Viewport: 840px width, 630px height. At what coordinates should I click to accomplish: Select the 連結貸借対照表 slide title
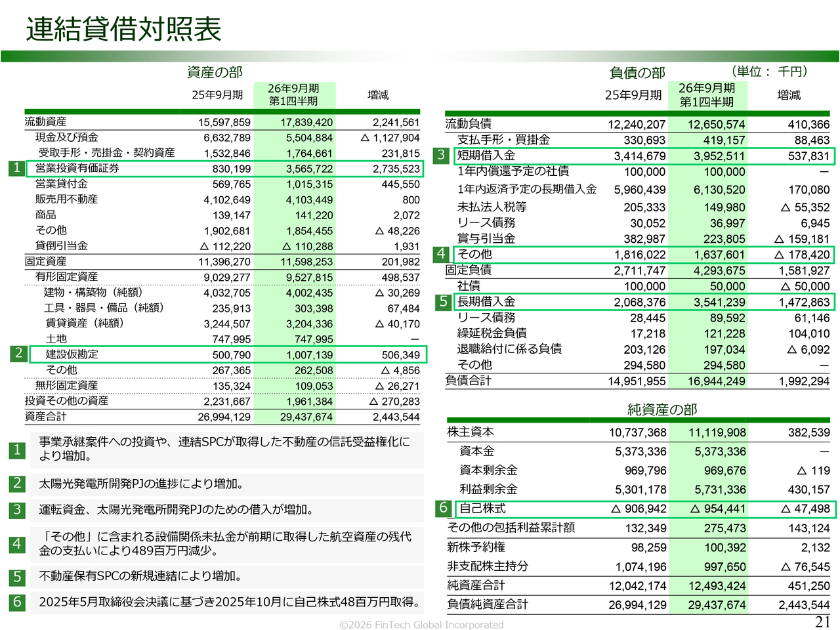click(x=123, y=30)
